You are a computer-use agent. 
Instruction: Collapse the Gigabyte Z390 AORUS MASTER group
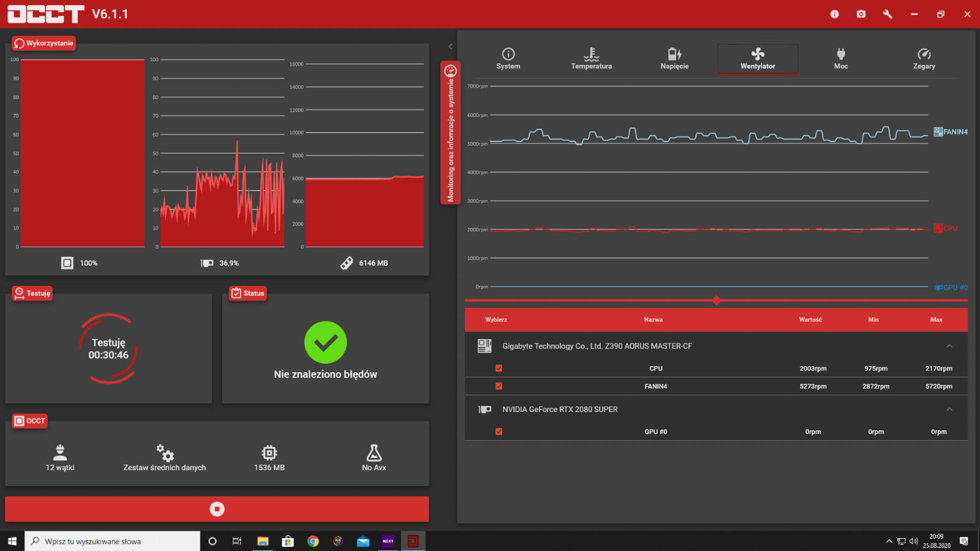coord(949,346)
